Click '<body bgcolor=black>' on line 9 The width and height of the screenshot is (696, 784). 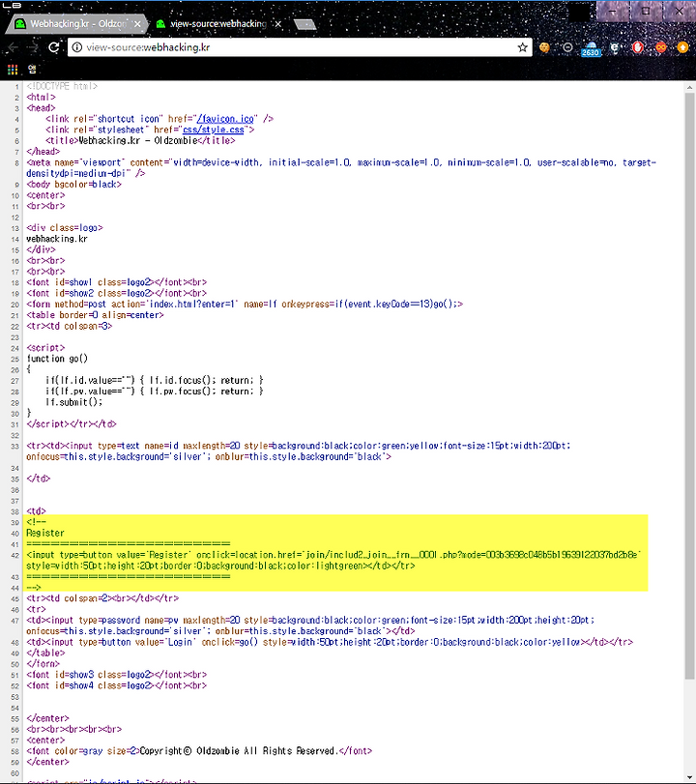pyautogui.click(x=74, y=185)
